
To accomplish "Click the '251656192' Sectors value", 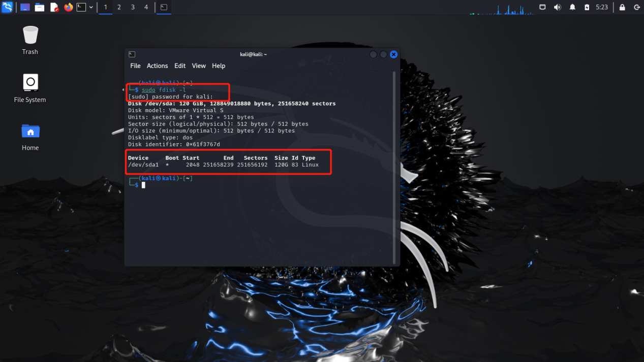I will [x=252, y=165].
